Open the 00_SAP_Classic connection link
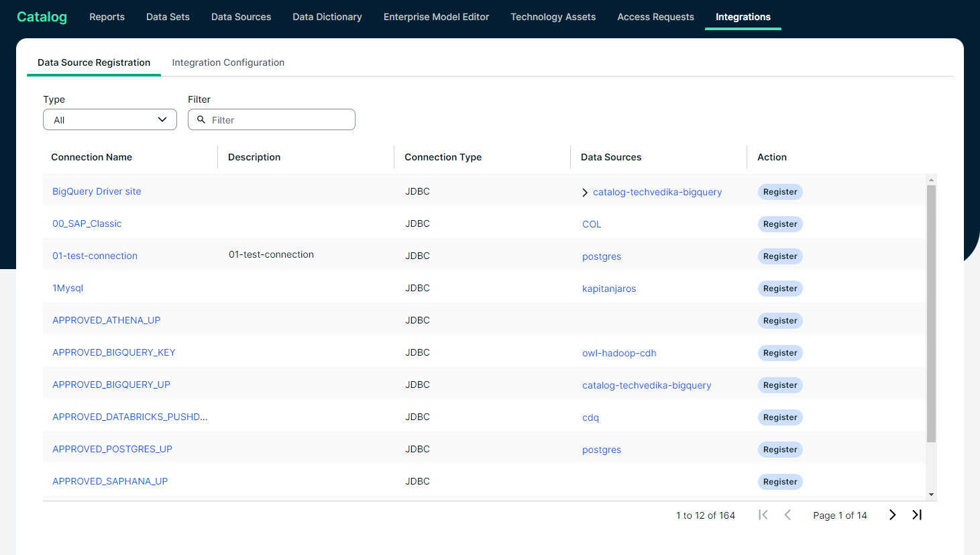 [87, 223]
